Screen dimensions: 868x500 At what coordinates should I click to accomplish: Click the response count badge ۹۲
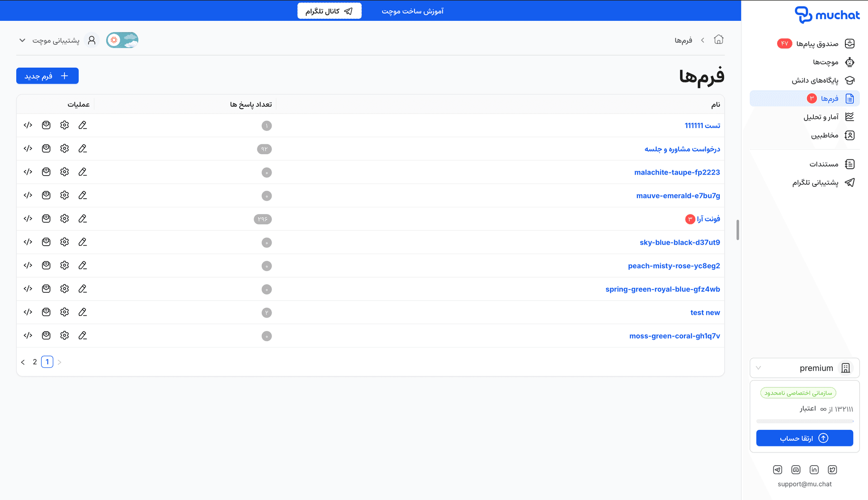[x=264, y=149]
